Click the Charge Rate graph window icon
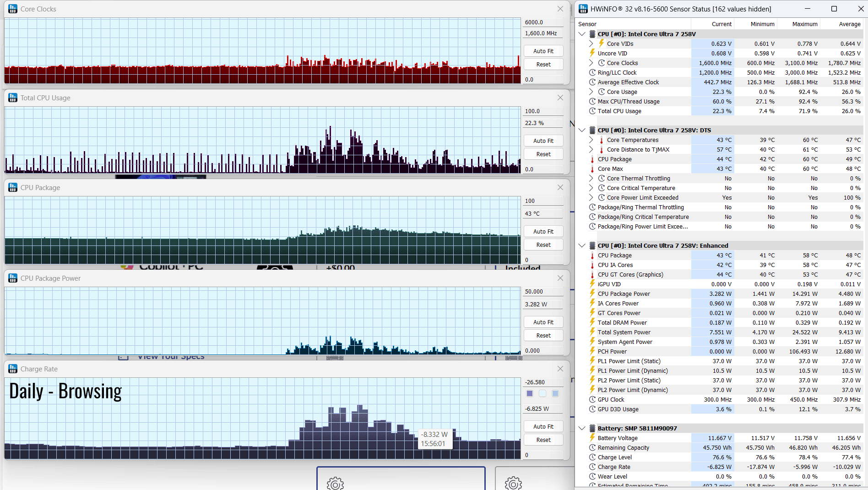This screenshot has width=868, height=490. click(x=13, y=369)
